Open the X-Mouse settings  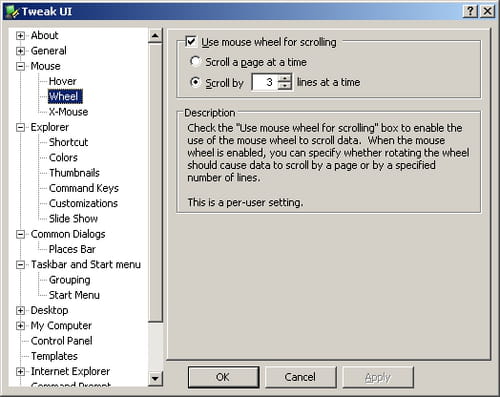click(x=68, y=112)
